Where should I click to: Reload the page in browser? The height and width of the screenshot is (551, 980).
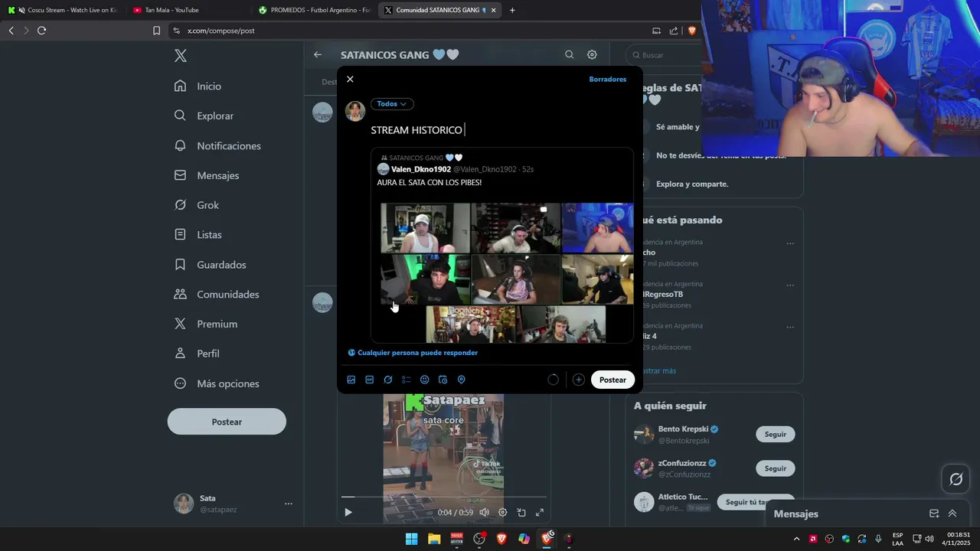pos(42,31)
